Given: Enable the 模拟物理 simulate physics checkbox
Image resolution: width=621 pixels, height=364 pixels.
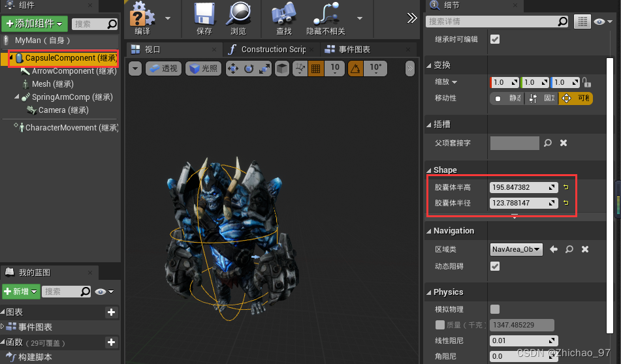Looking at the screenshot, I should 495,309.
